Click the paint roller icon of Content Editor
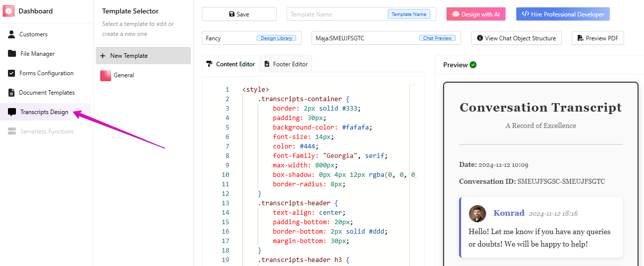 209,64
